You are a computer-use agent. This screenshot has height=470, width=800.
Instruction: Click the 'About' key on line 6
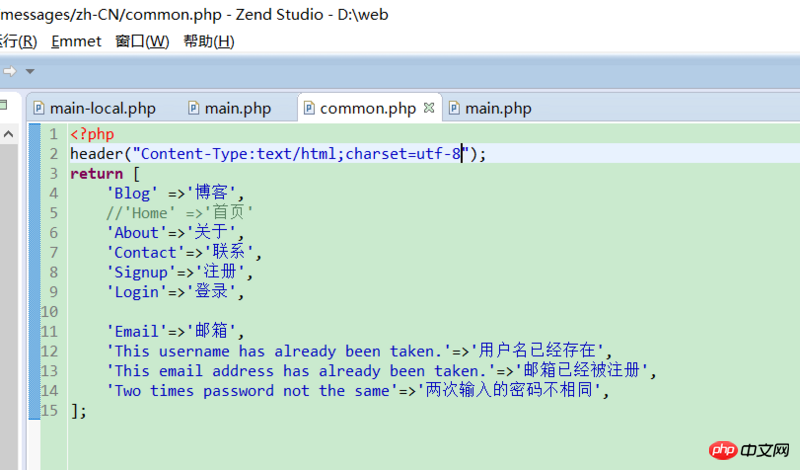(x=136, y=233)
